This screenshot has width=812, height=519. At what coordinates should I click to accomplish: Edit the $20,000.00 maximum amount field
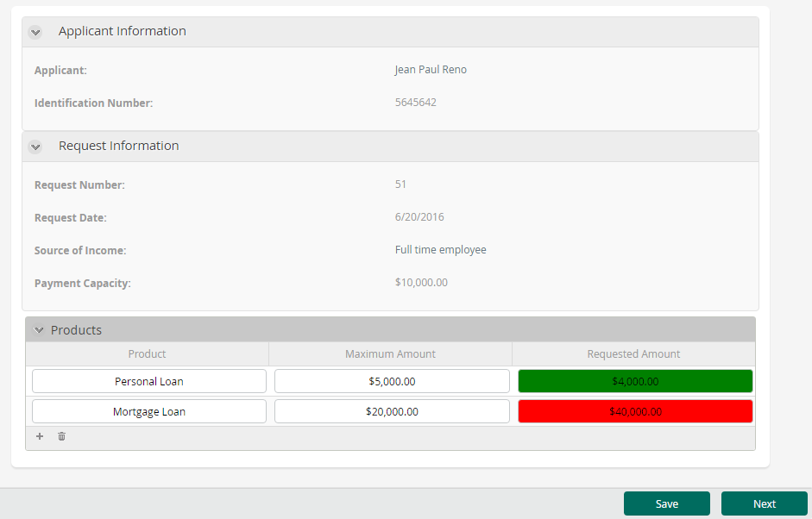392,411
